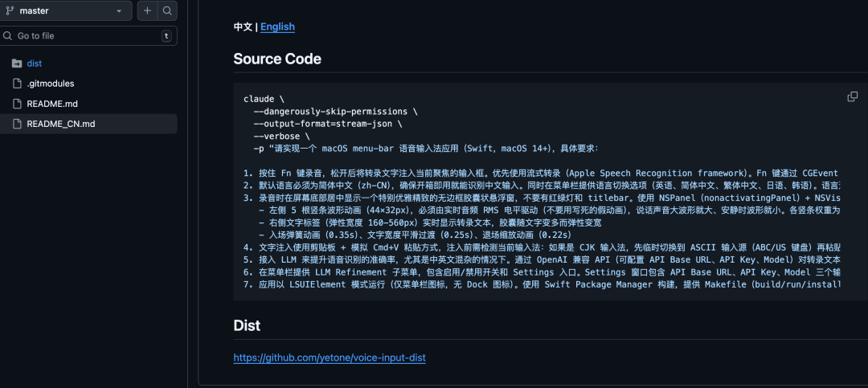The image size is (868, 388).
Task: Click the 'claude \' code line
Action: pos(264,99)
